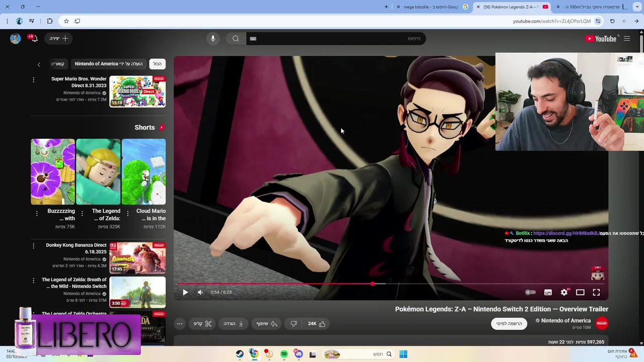Click the browser address bar URL
Image resolution: width=644 pixels, height=362 pixels.
pos(552,21)
